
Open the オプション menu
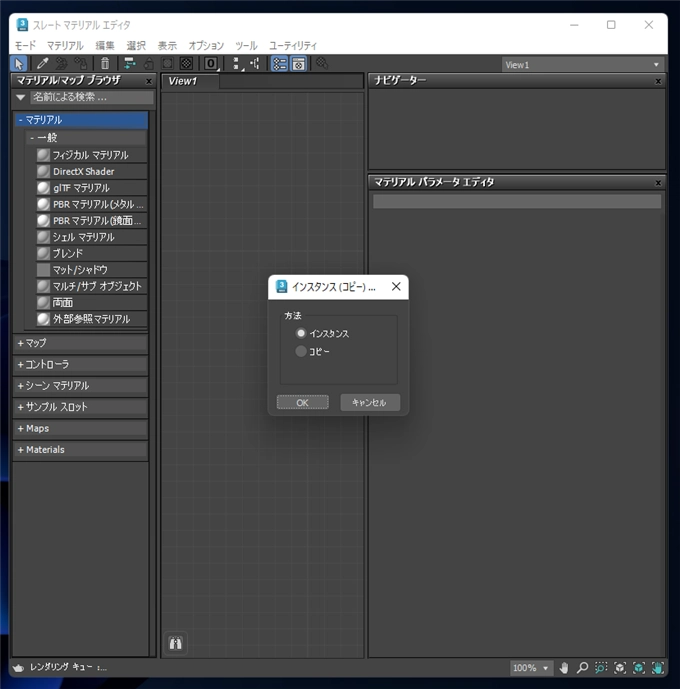pyautogui.click(x=206, y=46)
